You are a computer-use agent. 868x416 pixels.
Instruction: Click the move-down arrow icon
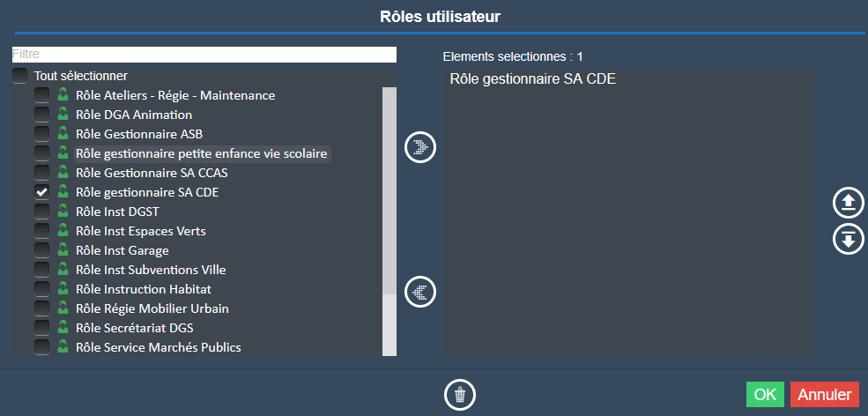(848, 239)
